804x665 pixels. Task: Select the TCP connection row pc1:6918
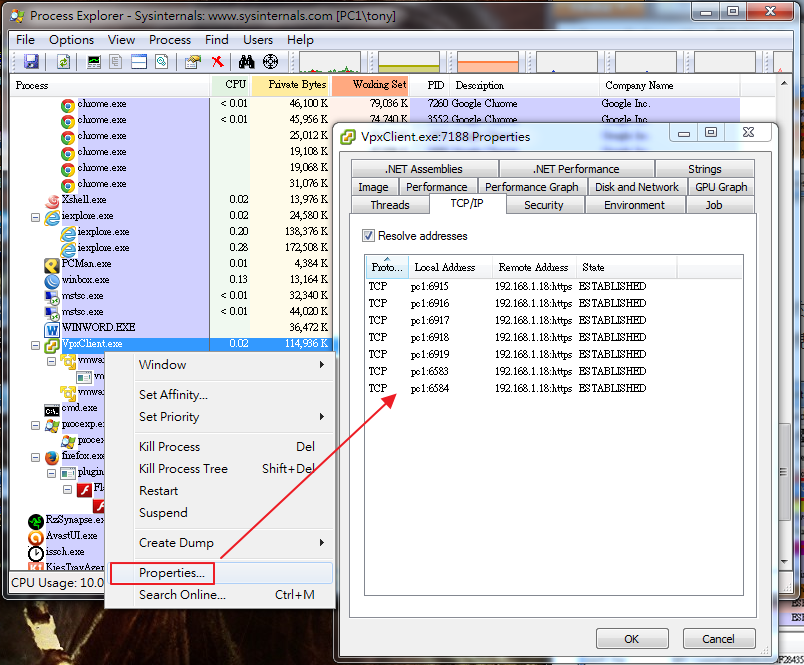553,337
